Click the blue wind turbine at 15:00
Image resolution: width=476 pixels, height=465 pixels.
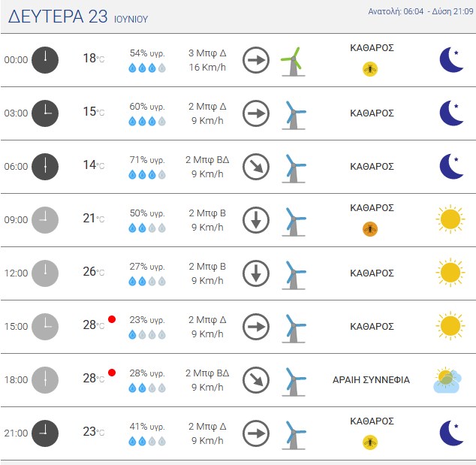click(x=294, y=328)
